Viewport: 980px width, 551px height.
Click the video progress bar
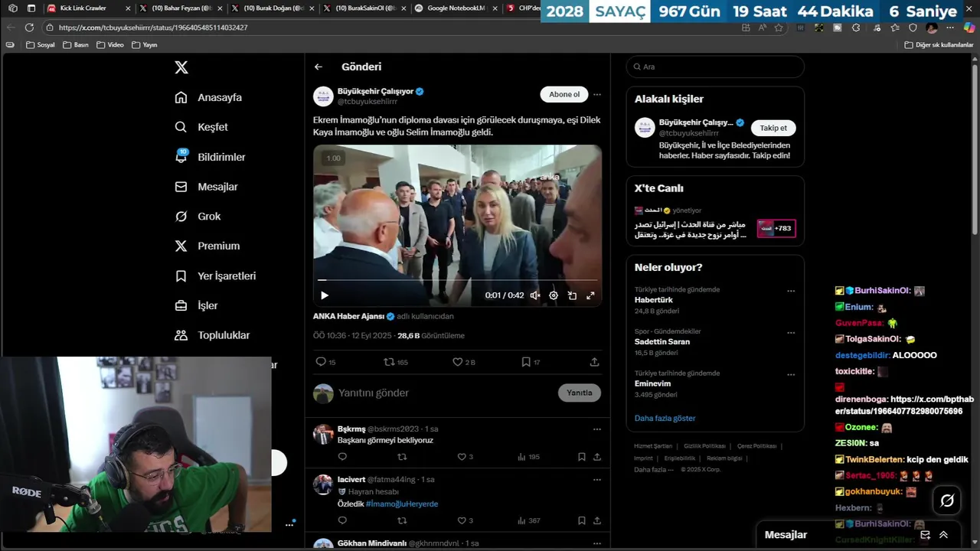point(457,280)
